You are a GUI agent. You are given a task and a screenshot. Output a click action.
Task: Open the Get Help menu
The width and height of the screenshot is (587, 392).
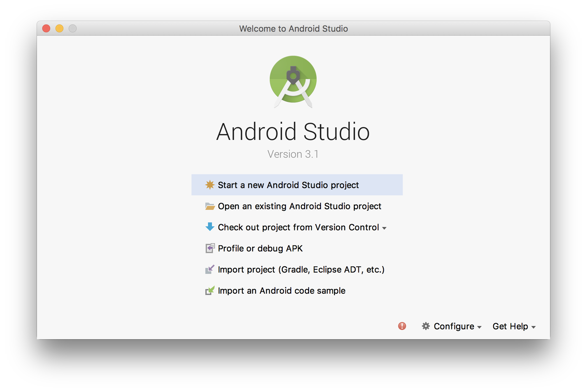pyautogui.click(x=510, y=326)
